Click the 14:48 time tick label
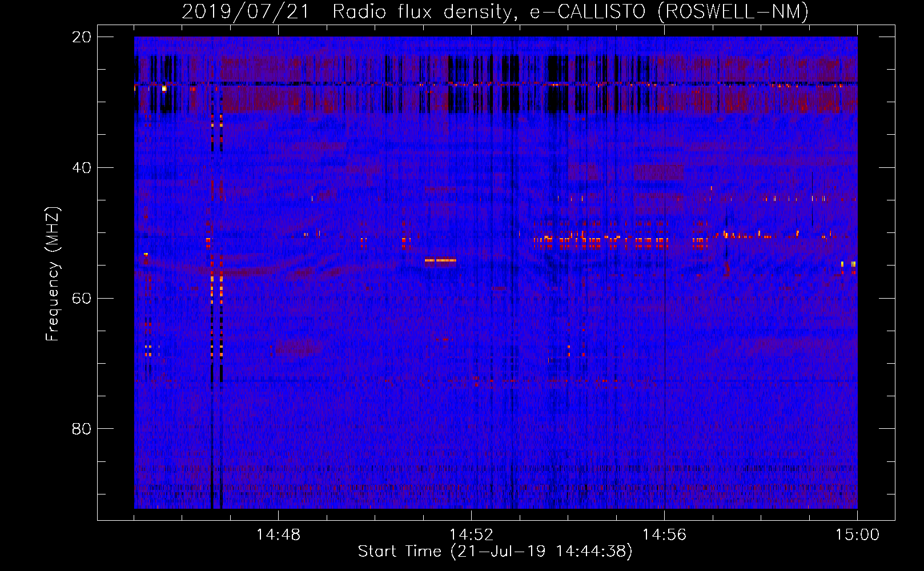924x571 pixels. point(278,535)
